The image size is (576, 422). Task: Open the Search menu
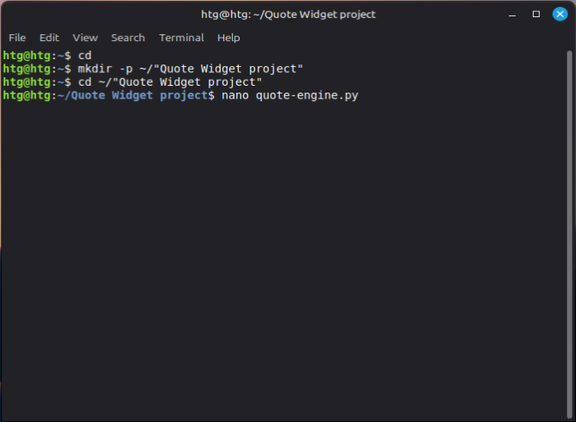128,38
